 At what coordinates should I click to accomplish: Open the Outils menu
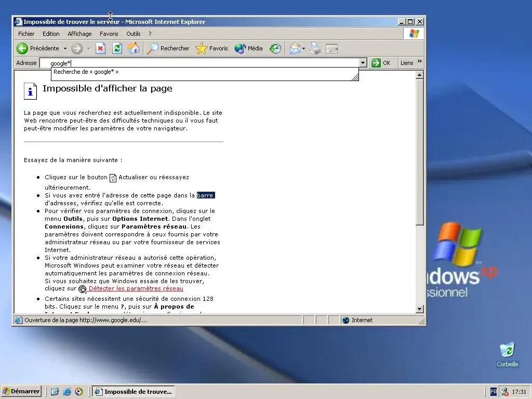point(134,34)
